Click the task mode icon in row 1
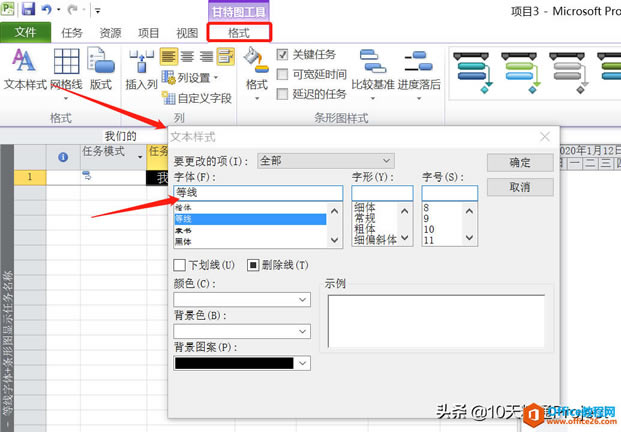Viewport: 621px width, 432px height. 87,175
